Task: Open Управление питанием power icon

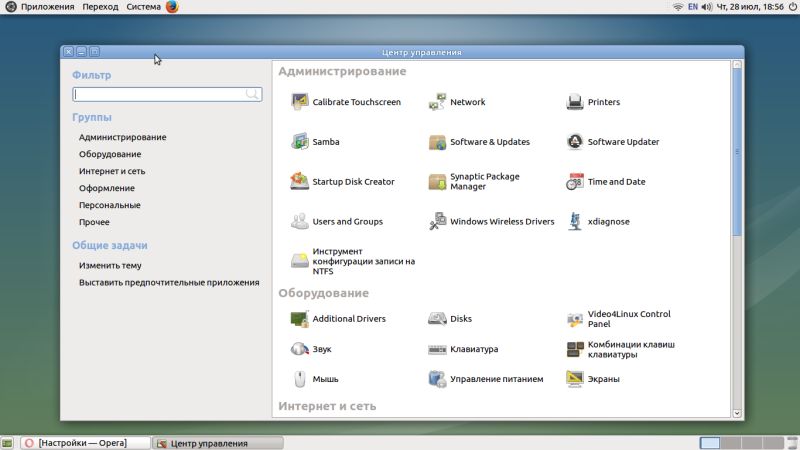Action: click(437, 379)
